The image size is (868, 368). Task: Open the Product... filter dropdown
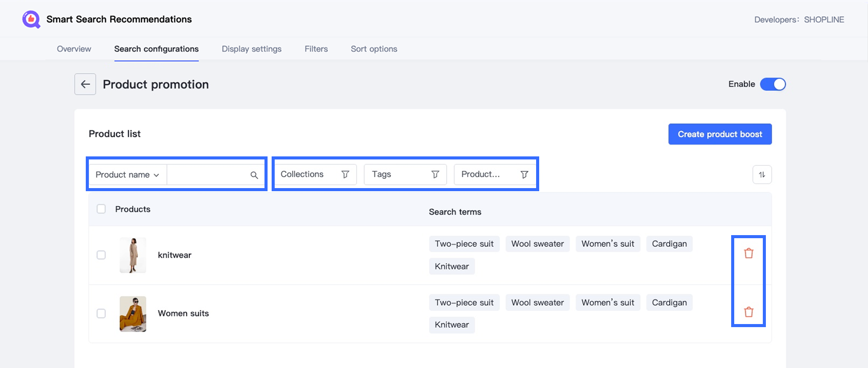494,174
